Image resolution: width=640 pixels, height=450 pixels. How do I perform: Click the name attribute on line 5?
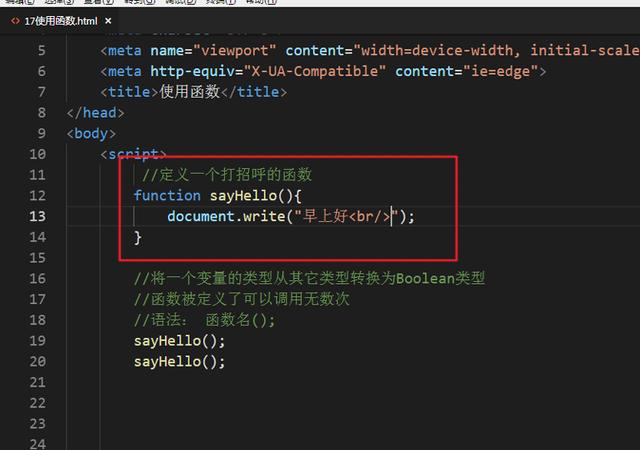coord(167,51)
